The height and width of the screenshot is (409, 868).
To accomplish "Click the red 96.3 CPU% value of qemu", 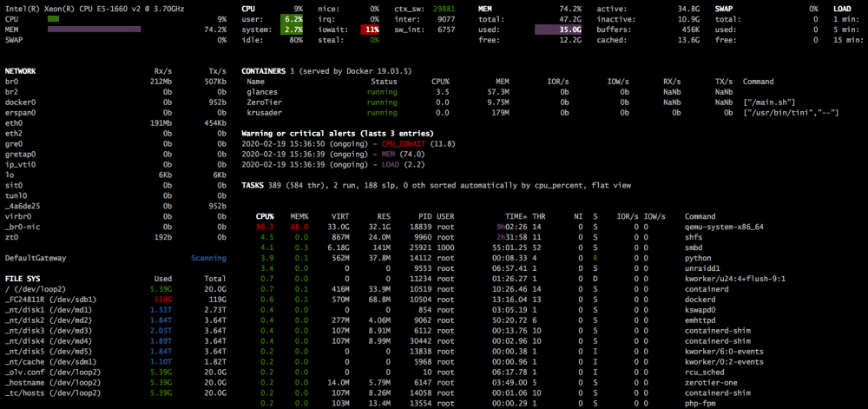I will pyautogui.click(x=265, y=227).
